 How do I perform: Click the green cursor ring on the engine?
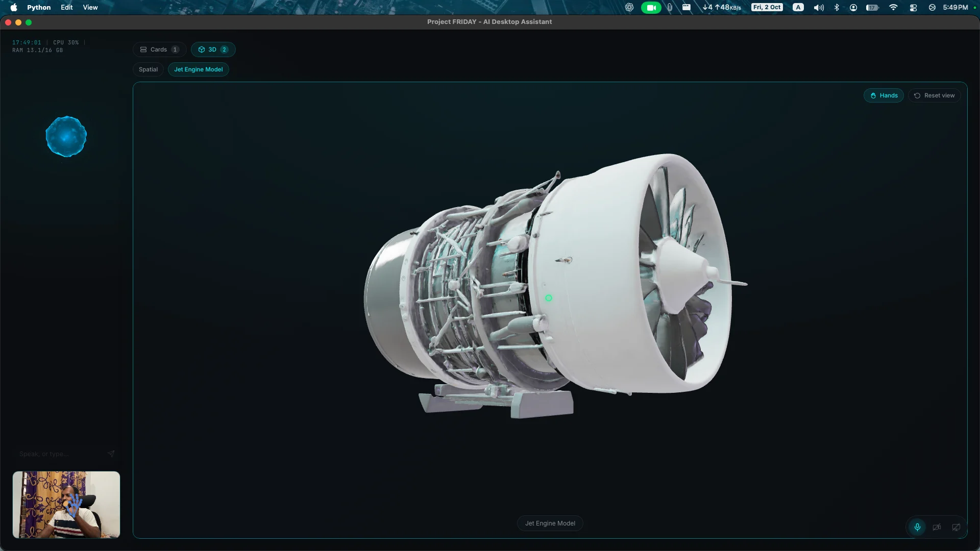tap(549, 298)
